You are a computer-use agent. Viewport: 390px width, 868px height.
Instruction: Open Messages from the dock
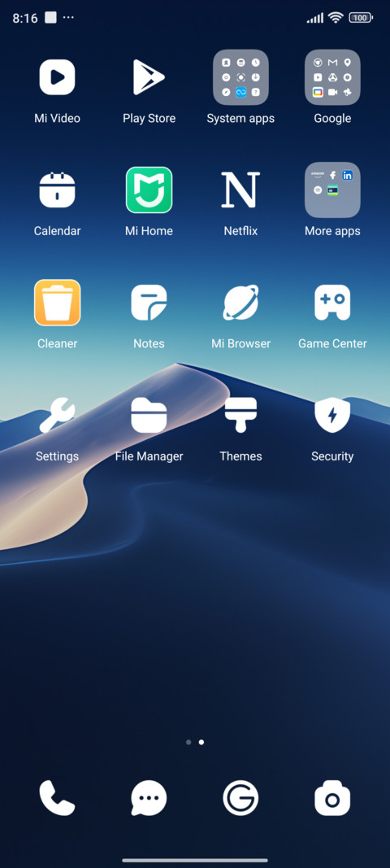click(149, 798)
